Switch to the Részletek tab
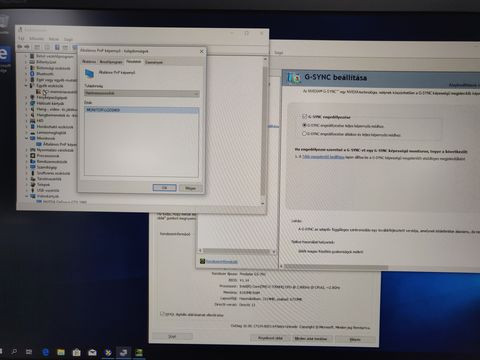This screenshot has width=480, height=360. (x=134, y=61)
